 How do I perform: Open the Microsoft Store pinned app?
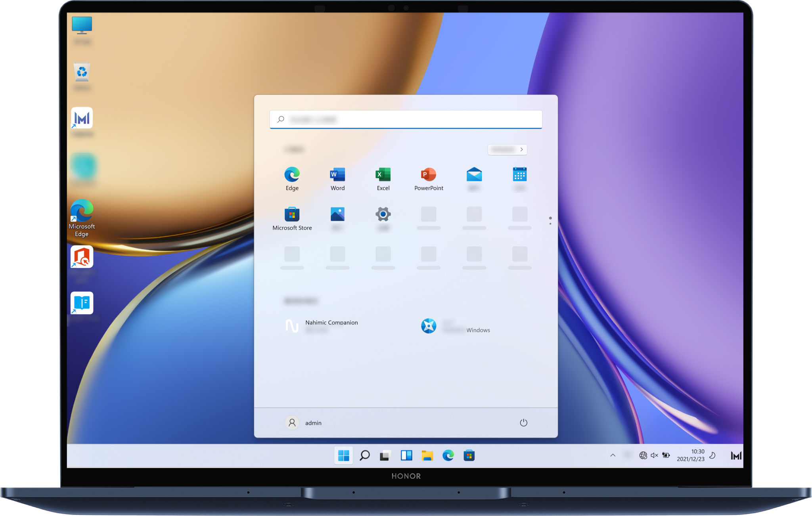(x=292, y=215)
